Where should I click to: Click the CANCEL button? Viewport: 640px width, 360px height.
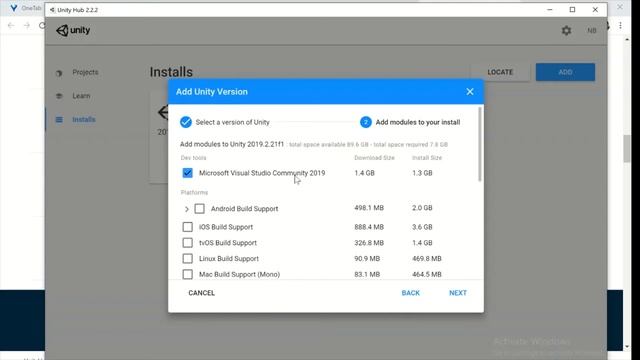tap(202, 293)
